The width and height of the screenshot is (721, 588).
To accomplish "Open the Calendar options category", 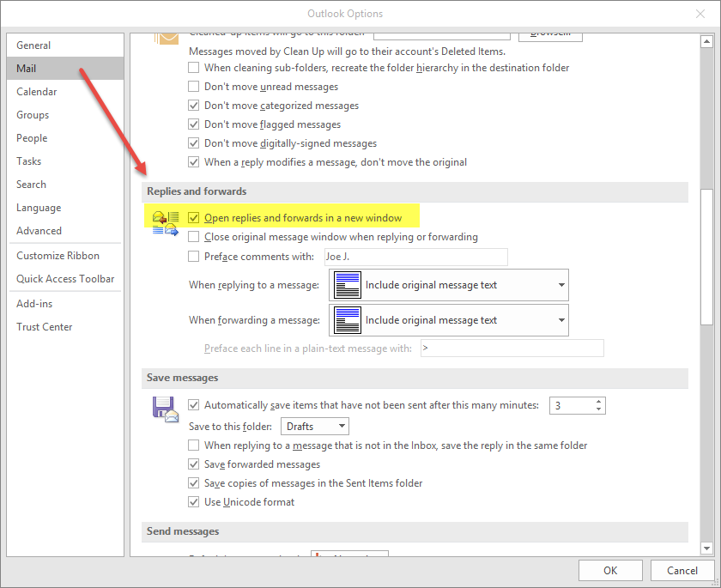I will point(65,92).
